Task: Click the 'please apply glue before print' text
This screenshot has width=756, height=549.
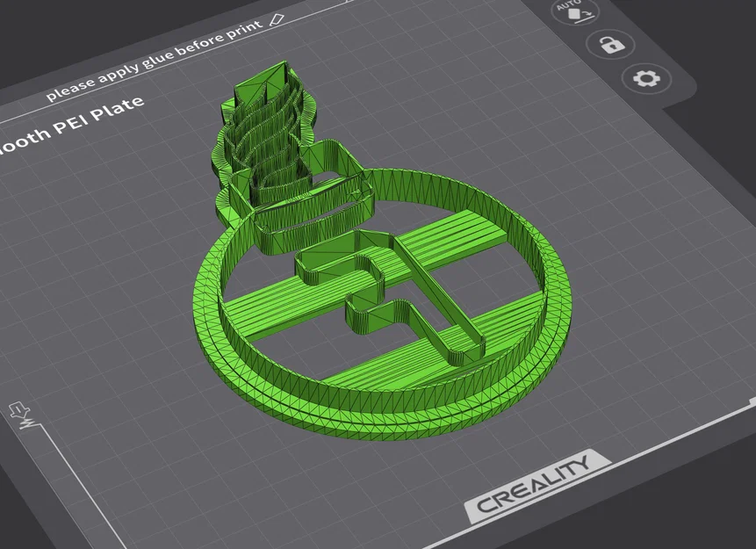Action: pyautogui.click(x=155, y=61)
